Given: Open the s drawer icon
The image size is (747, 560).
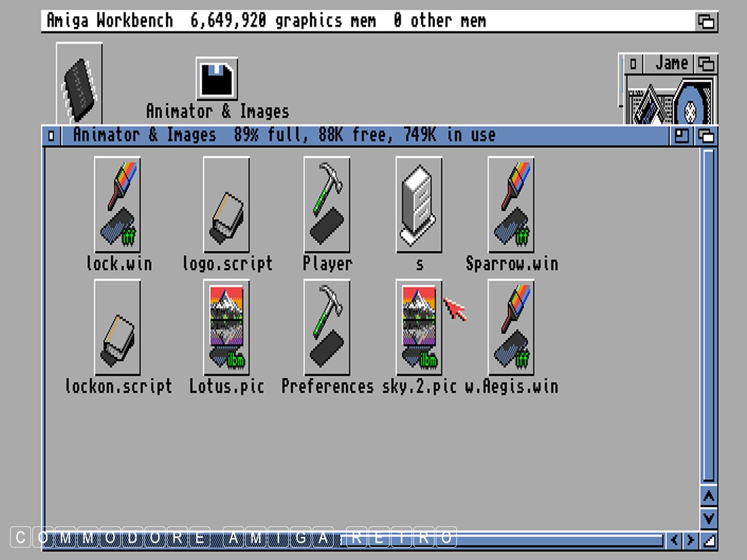Looking at the screenshot, I should click(419, 204).
